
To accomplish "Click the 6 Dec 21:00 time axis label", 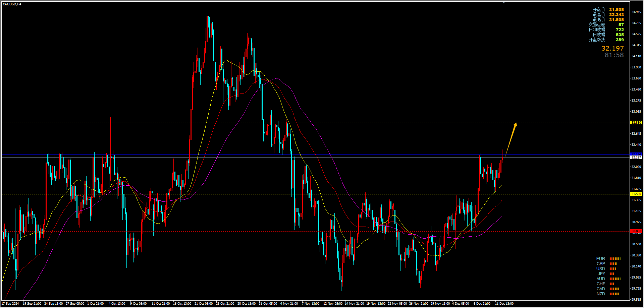I will tap(482, 304).
